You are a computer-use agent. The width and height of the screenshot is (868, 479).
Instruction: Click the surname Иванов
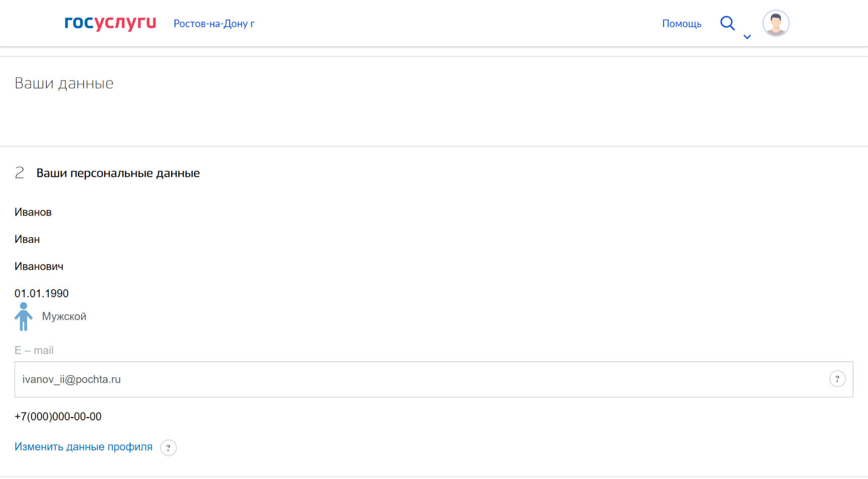pos(33,212)
